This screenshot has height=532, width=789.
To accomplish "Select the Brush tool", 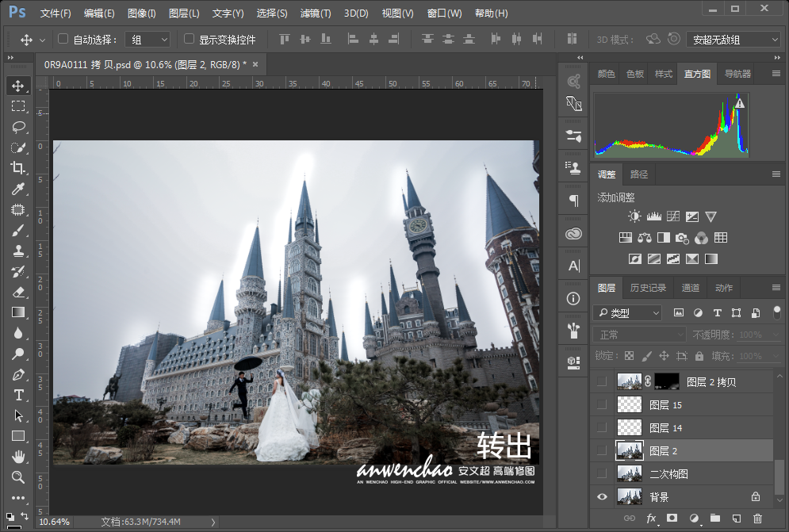I will point(18,231).
